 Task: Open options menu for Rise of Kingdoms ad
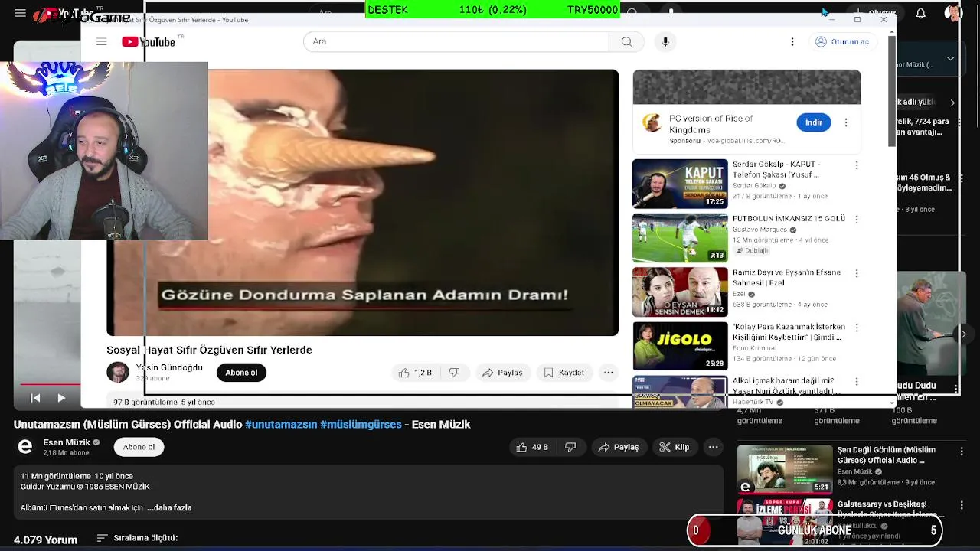click(846, 122)
